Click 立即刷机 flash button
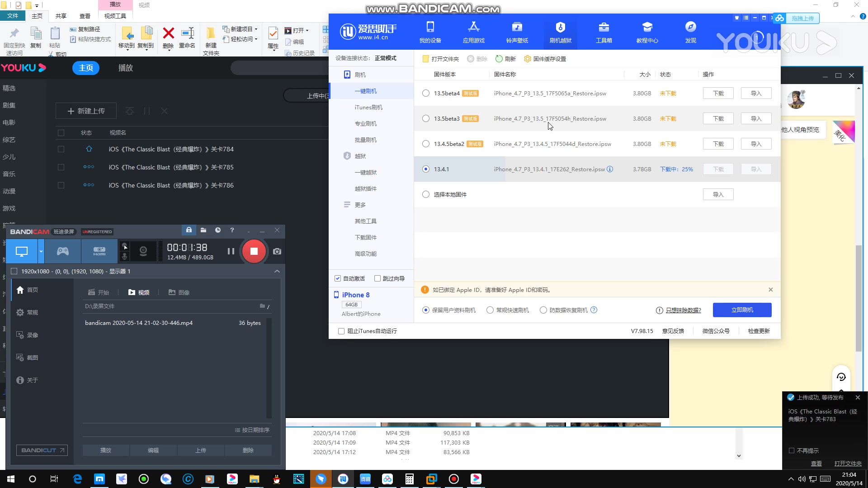Viewport: 868px width, 488px height. [x=742, y=310]
